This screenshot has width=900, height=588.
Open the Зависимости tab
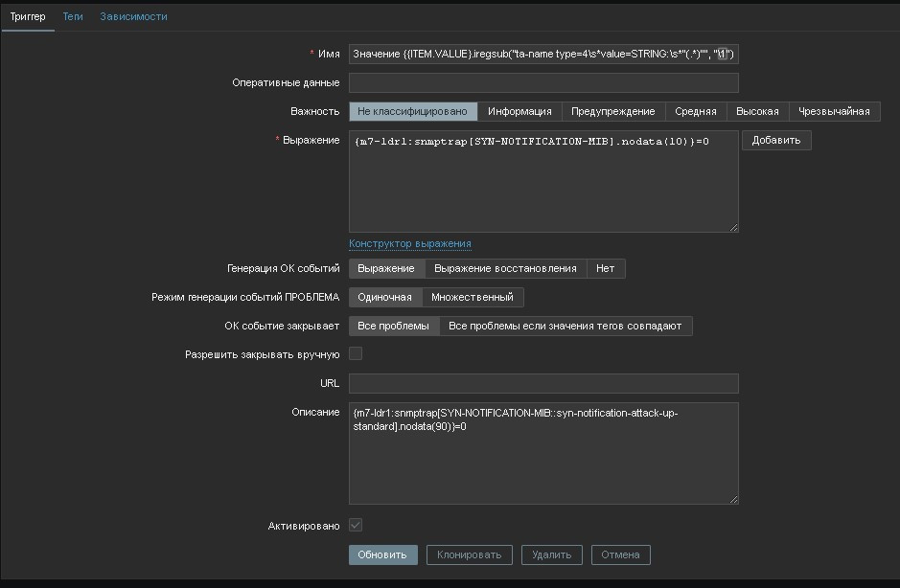click(x=134, y=16)
